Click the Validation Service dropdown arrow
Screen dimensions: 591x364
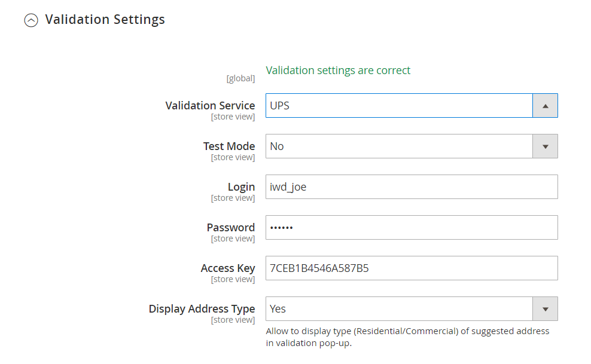(545, 106)
